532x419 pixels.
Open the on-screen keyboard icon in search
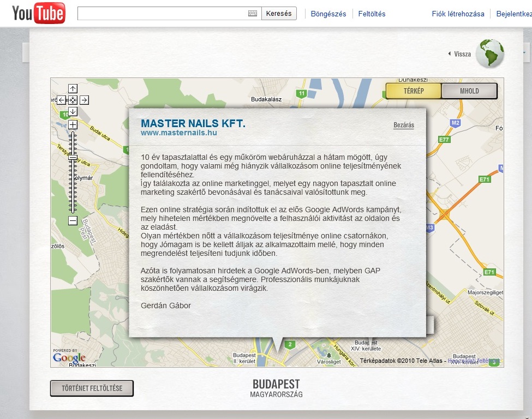(252, 14)
